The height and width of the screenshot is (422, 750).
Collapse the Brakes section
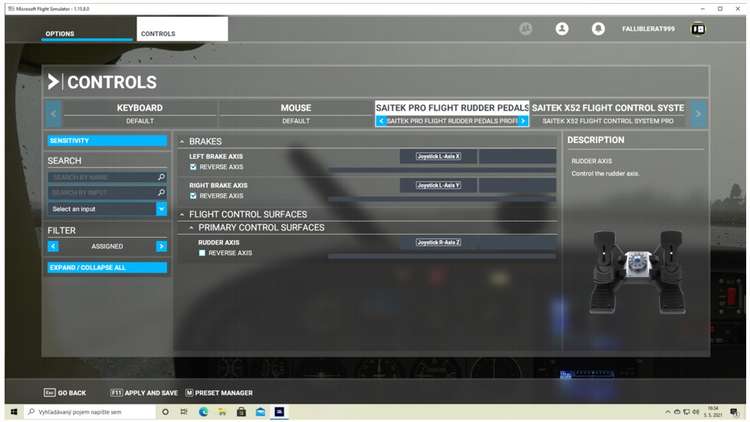[x=182, y=142]
